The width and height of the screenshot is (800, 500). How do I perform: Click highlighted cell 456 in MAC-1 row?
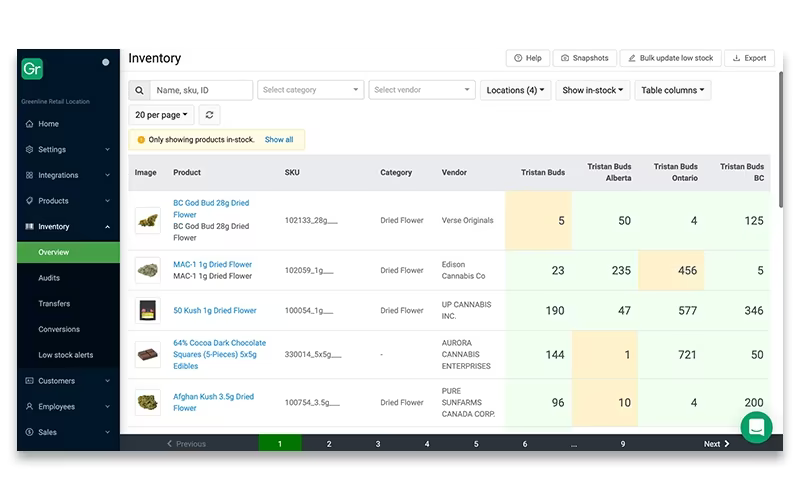[x=671, y=270]
